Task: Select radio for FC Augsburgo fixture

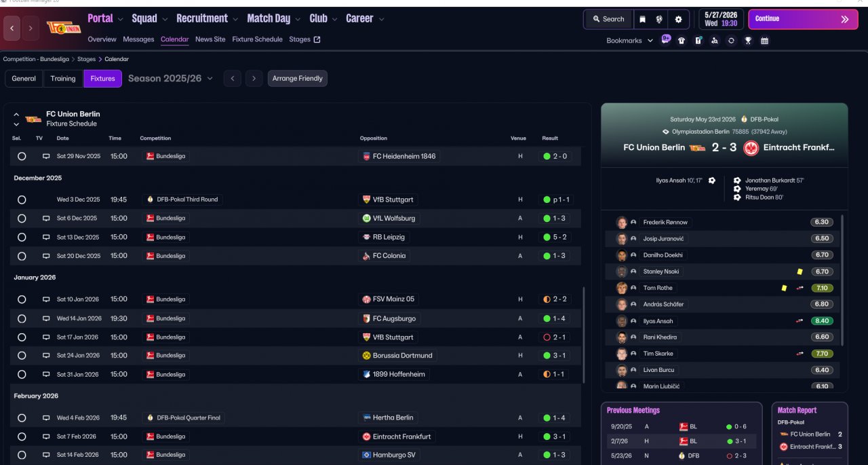Action: tap(22, 318)
